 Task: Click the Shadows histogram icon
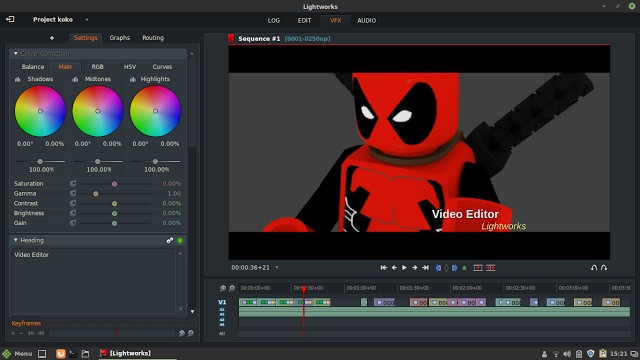pos(18,79)
